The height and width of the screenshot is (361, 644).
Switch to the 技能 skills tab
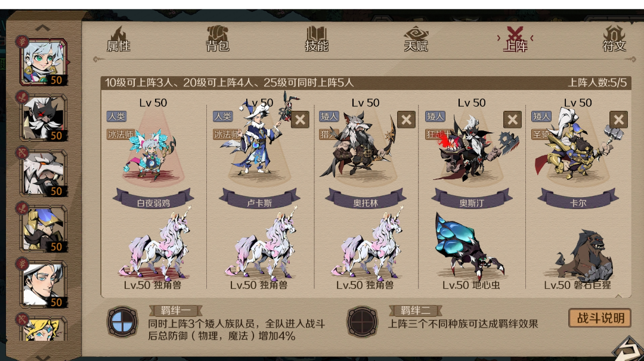(316, 39)
